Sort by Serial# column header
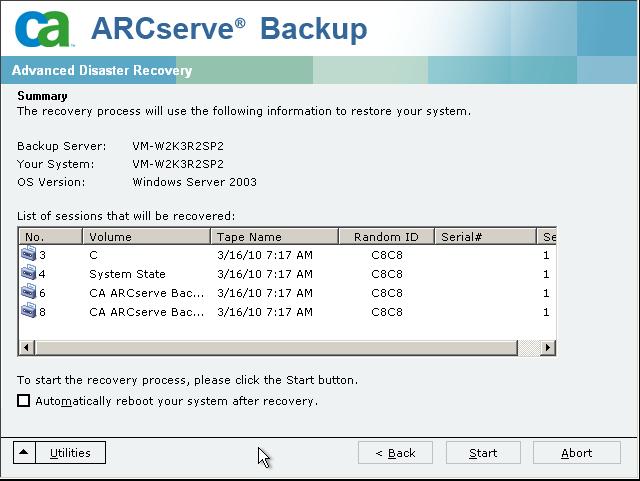 [485, 236]
